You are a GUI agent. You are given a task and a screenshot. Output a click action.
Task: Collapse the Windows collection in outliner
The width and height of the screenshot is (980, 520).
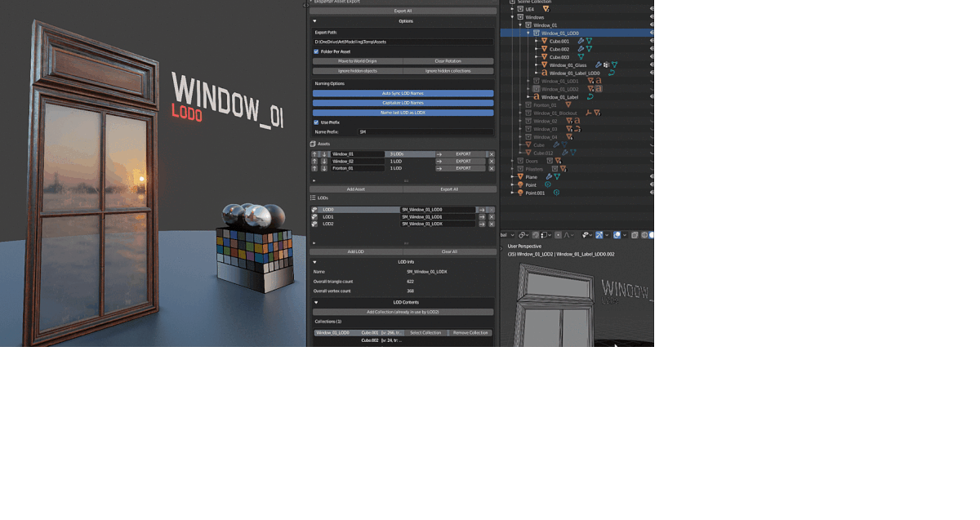tap(512, 17)
